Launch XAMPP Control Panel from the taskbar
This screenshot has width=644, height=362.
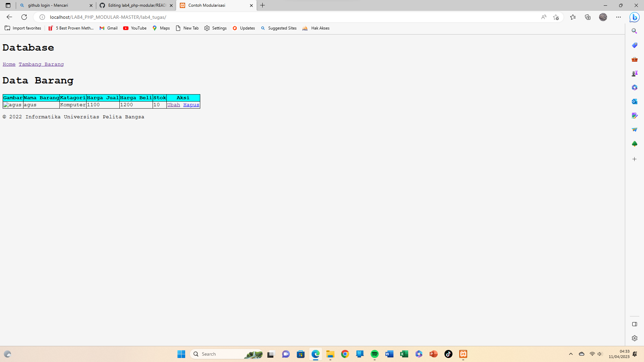[x=464, y=354]
